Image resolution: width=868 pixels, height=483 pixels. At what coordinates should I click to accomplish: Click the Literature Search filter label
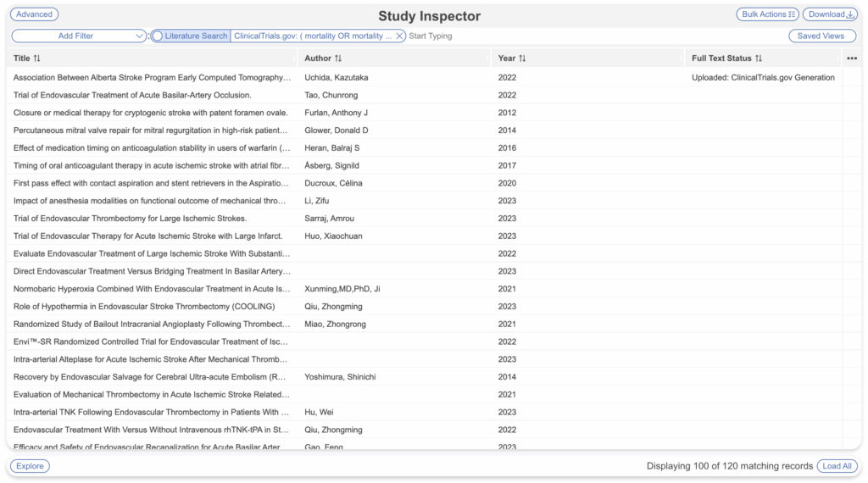pyautogui.click(x=196, y=36)
